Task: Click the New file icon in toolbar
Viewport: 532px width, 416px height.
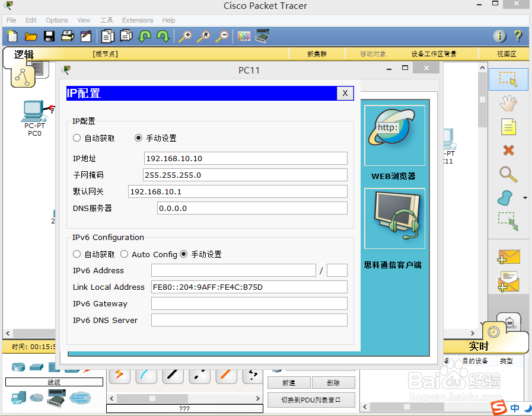Action: click(x=12, y=36)
